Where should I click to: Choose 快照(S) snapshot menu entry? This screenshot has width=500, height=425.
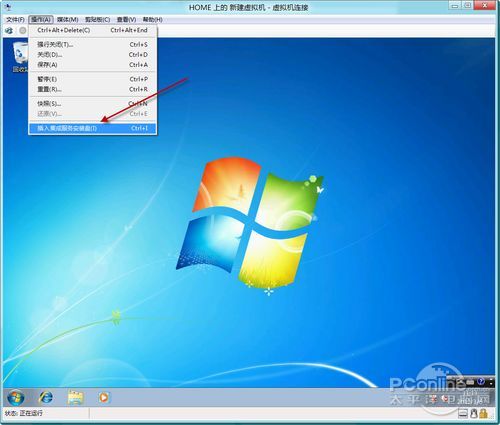(x=92, y=104)
